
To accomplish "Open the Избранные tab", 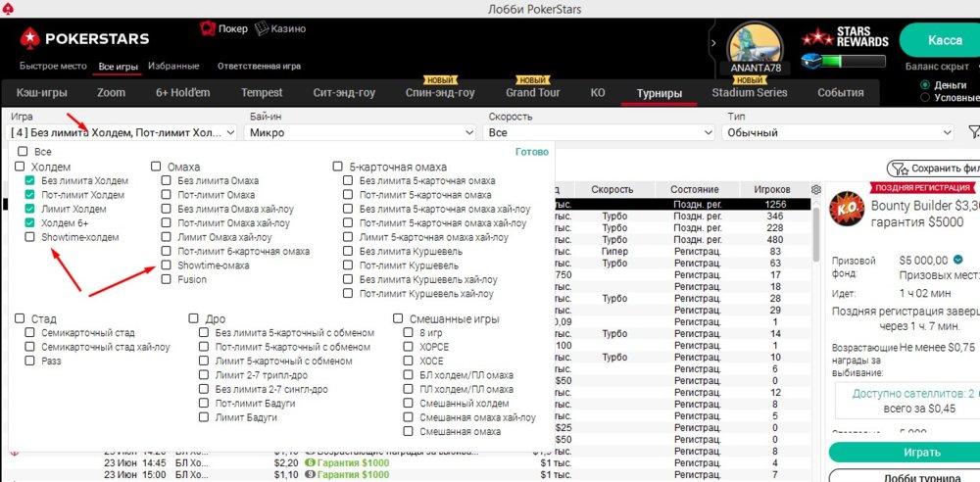I will tap(173, 66).
